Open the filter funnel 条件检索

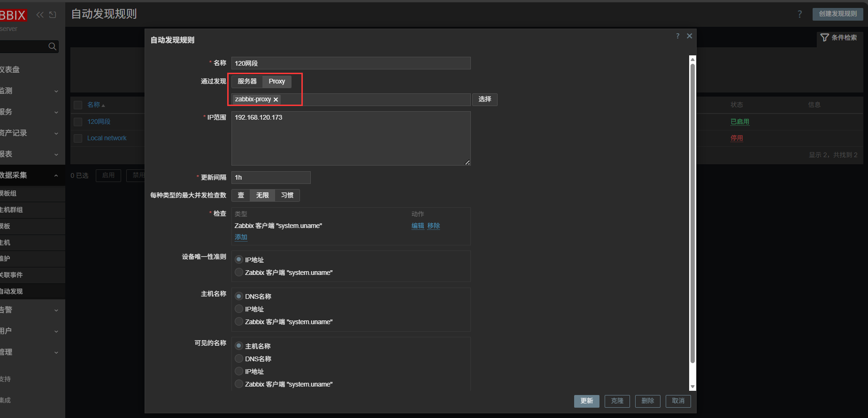[x=838, y=38]
